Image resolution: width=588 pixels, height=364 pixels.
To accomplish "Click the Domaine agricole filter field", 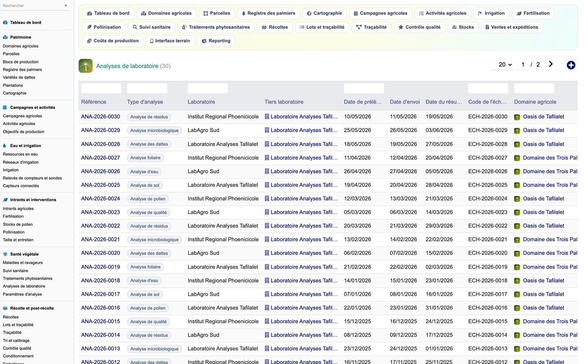I will click(534, 88).
